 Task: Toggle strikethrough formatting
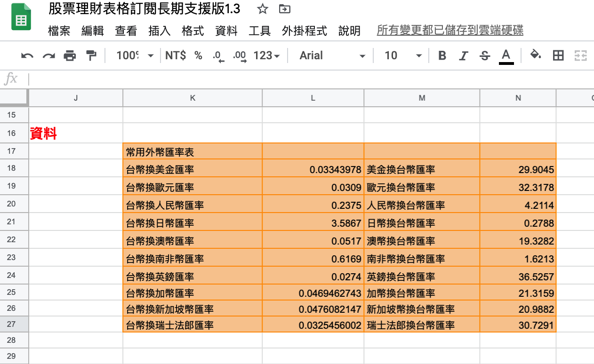(x=485, y=55)
